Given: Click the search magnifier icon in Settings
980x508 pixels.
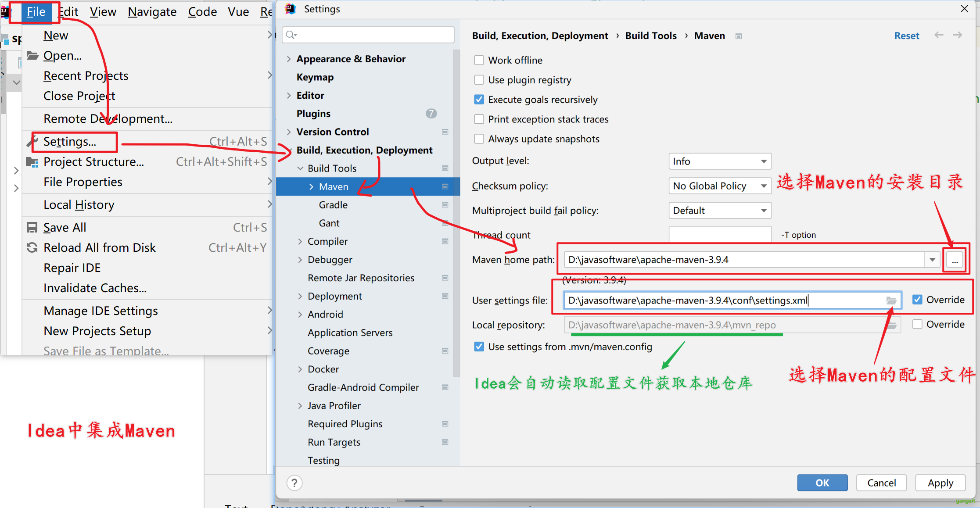Looking at the screenshot, I should tap(291, 35).
